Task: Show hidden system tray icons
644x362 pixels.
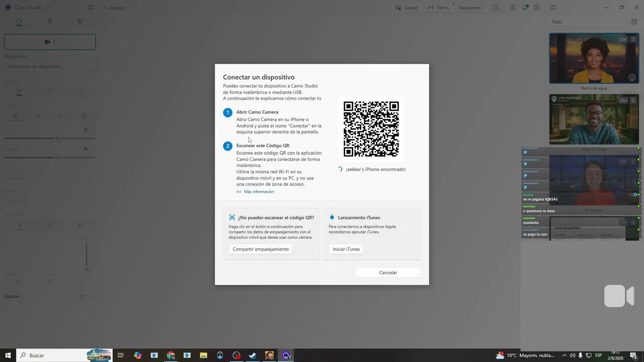Action: (x=564, y=355)
